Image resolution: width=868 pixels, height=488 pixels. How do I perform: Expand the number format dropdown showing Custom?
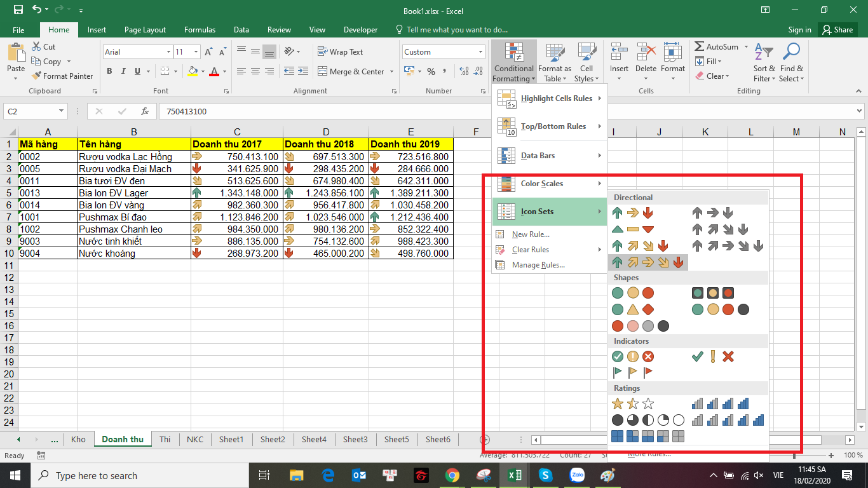click(480, 52)
